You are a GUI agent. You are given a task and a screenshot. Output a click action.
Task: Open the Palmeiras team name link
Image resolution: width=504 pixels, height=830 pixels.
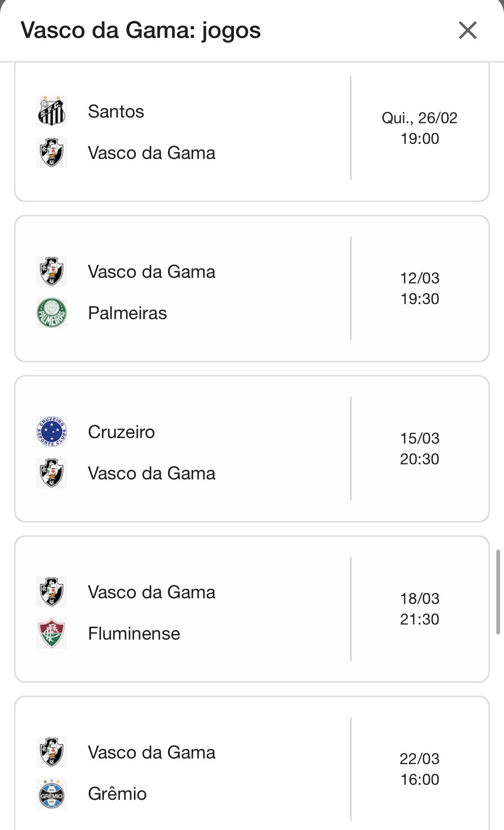coord(127,313)
